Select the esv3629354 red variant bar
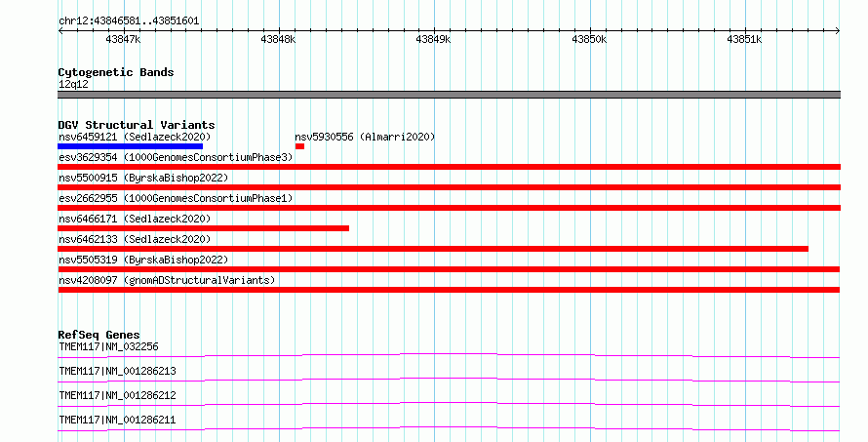Screen dimensions: 868x442 point(449,167)
